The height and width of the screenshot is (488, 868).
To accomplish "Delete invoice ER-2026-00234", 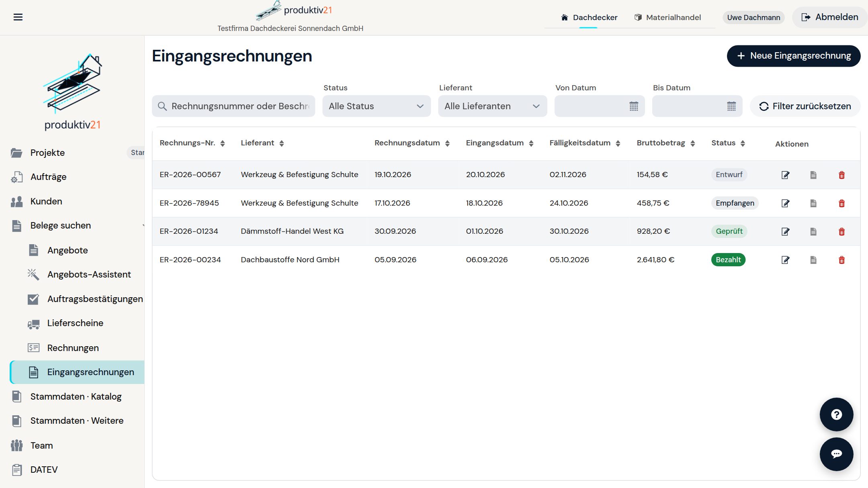I will tap(841, 260).
